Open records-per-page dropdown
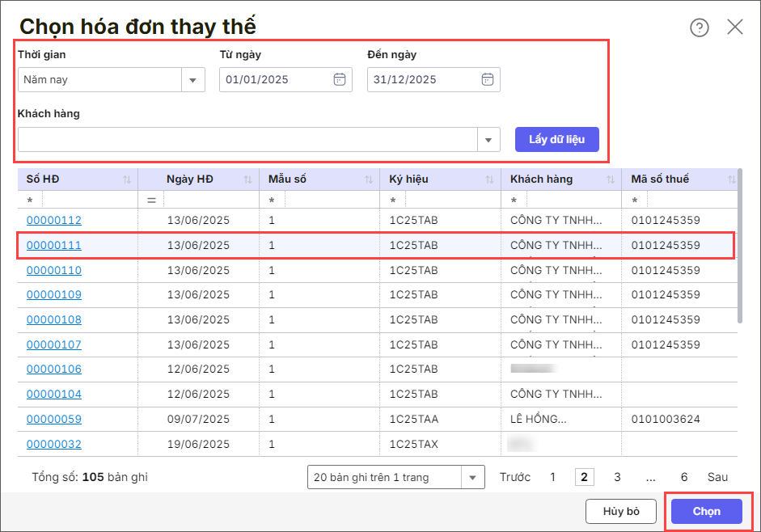The image size is (761, 532). tap(472, 478)
